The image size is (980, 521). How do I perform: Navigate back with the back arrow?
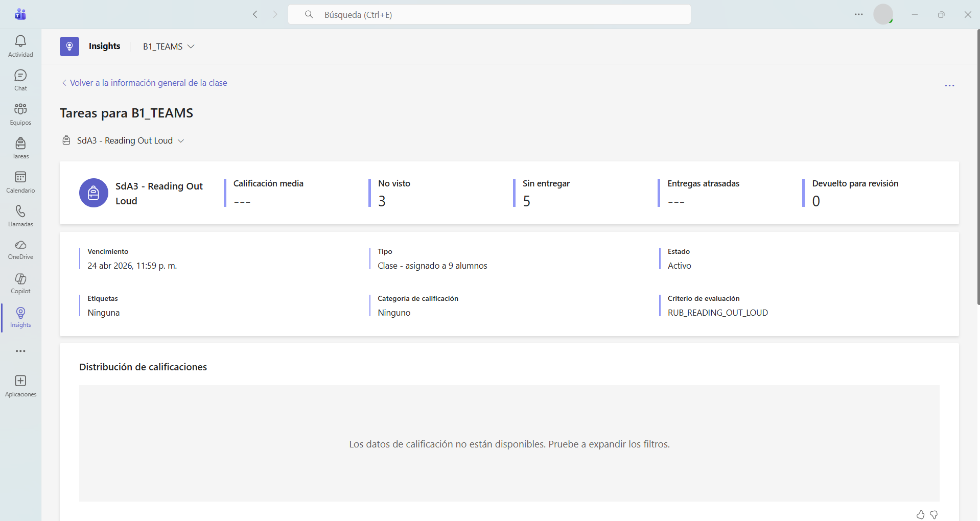[x=255, y=14]
